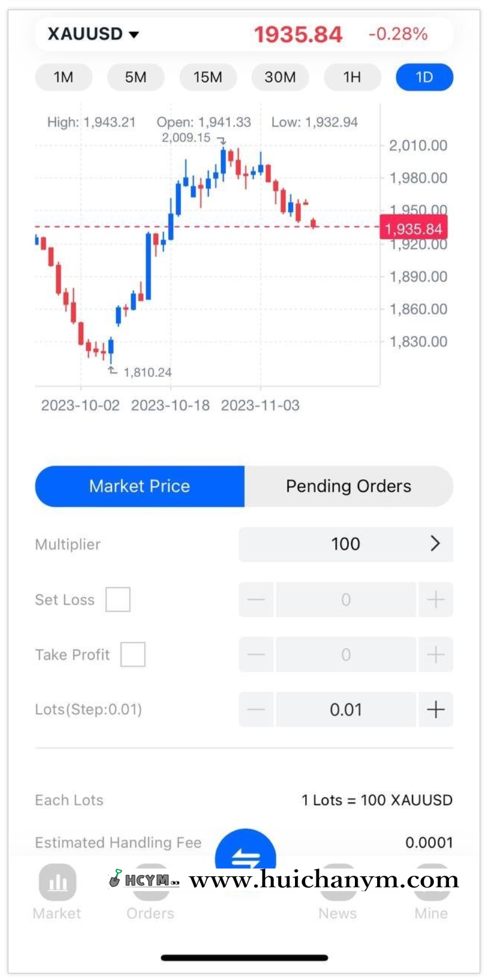
Task: Tap the blue swap trade icon
Action: coord(245,855)
